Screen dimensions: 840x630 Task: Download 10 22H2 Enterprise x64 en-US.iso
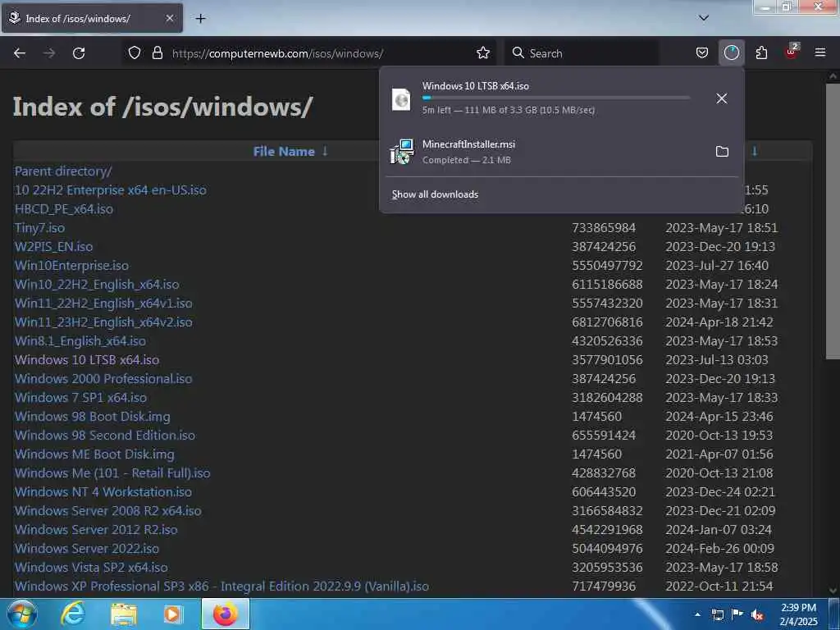111,189
